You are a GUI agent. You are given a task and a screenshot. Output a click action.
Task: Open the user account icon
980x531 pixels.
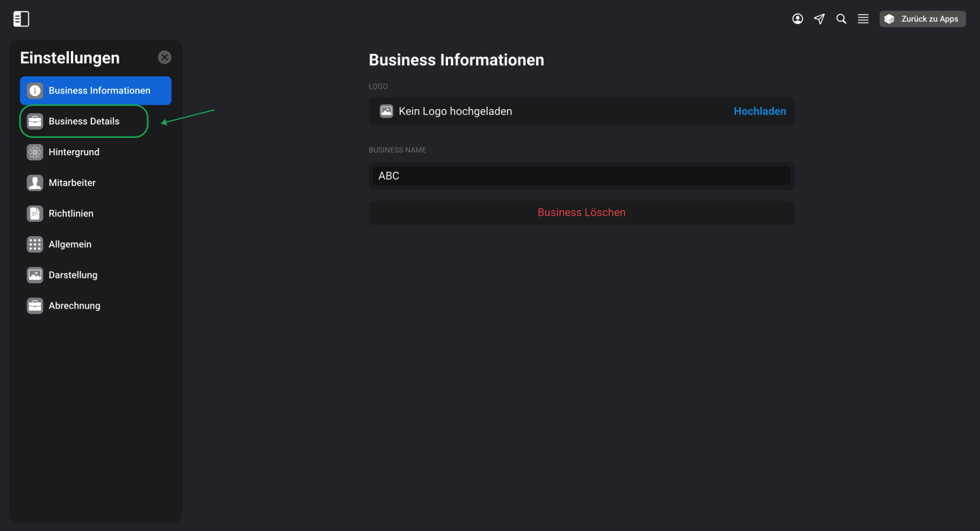coord(797,19)
